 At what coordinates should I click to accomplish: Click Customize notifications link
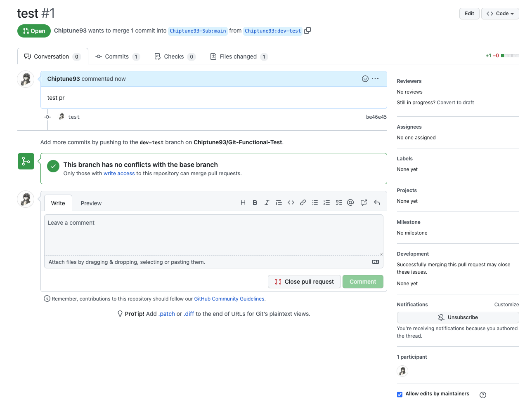pyautogui.click(x=506, y=305)
